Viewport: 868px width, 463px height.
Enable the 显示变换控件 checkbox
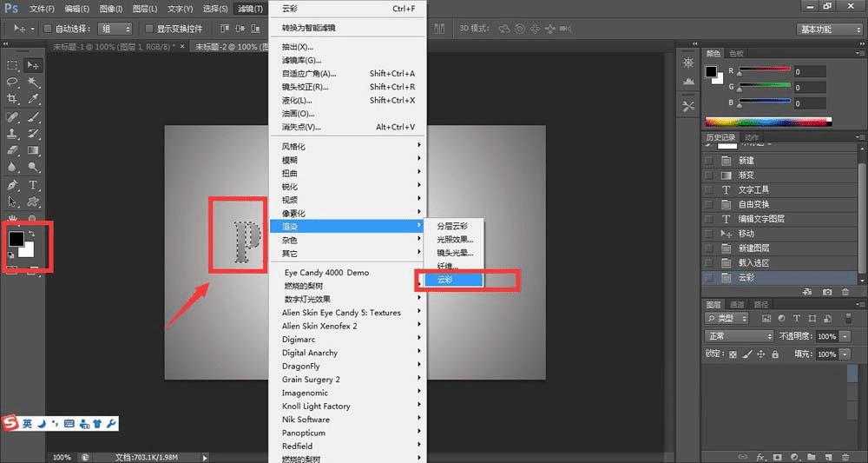click(149, 29)
